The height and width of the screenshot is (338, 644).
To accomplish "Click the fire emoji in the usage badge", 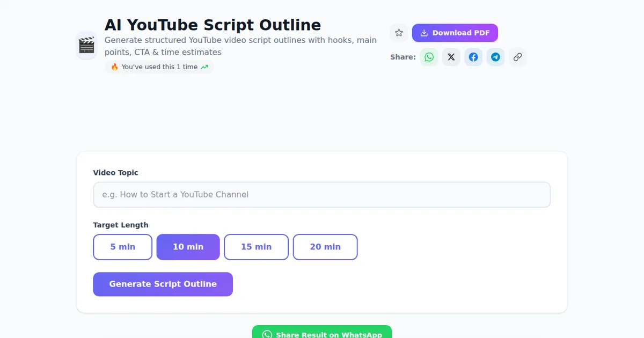I will coord(114,67).
